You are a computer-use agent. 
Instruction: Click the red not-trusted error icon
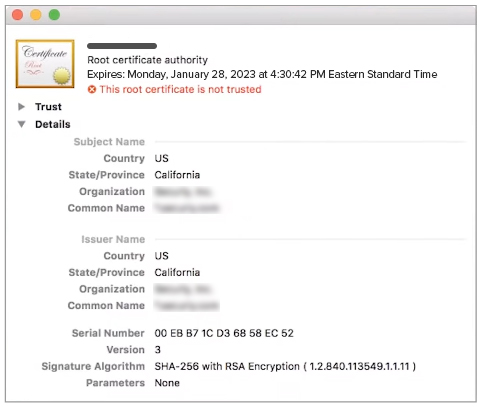point(92,89)
